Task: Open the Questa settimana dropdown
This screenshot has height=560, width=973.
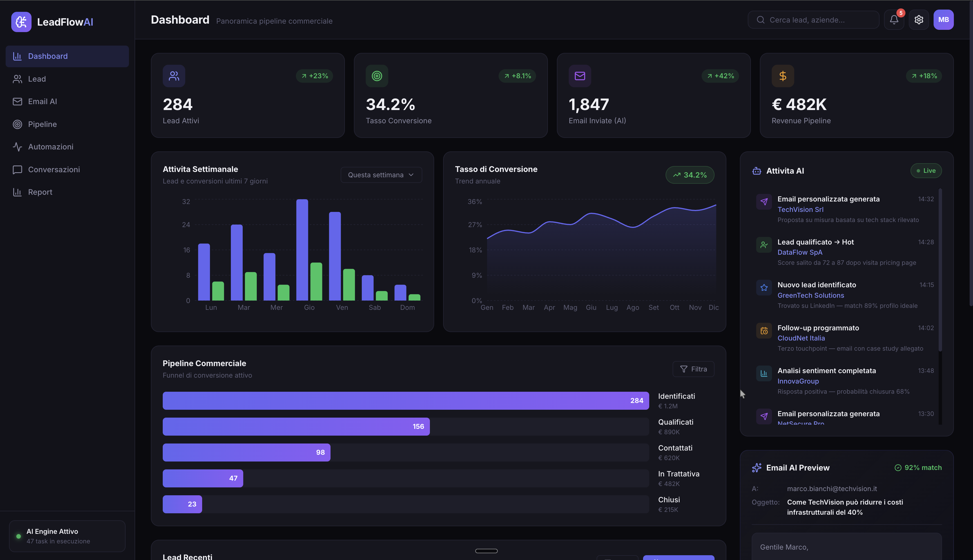Action: [x=381, y=175]
